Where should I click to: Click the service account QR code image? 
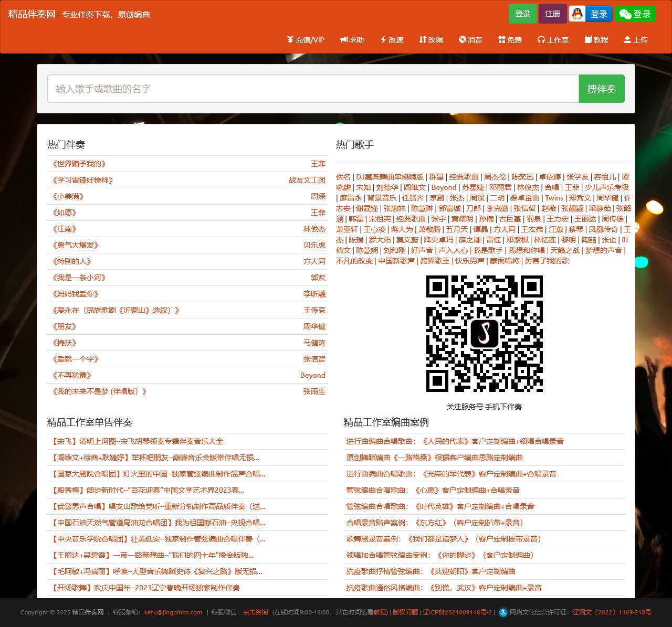[484, 334]
